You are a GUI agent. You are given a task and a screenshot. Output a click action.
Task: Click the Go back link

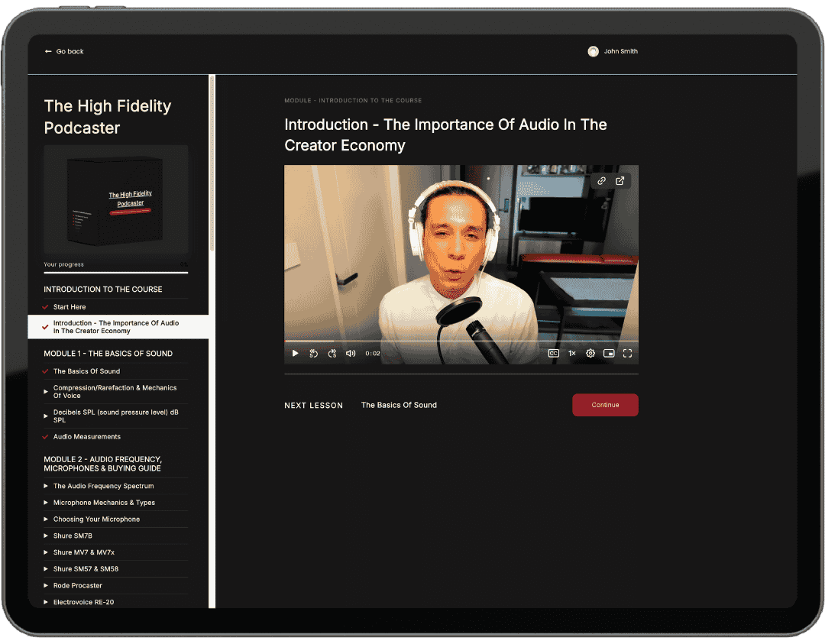(x=64, y=51)
